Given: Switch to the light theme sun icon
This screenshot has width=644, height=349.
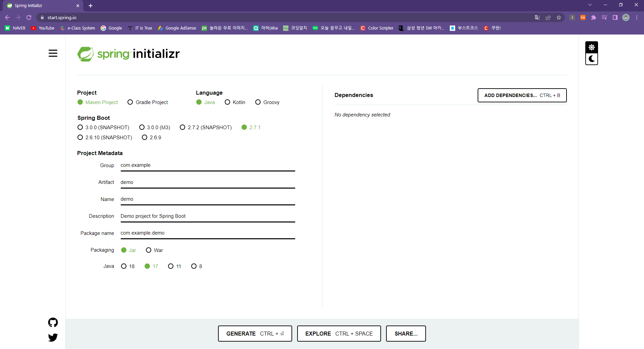Looking at the screenshot, I should point(592,47).
